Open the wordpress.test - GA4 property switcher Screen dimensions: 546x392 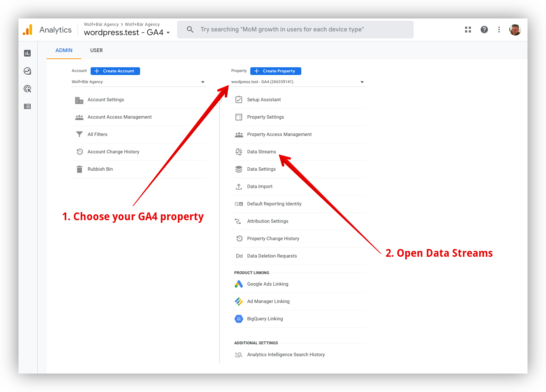pyautogui.click(x=127, y=33)
